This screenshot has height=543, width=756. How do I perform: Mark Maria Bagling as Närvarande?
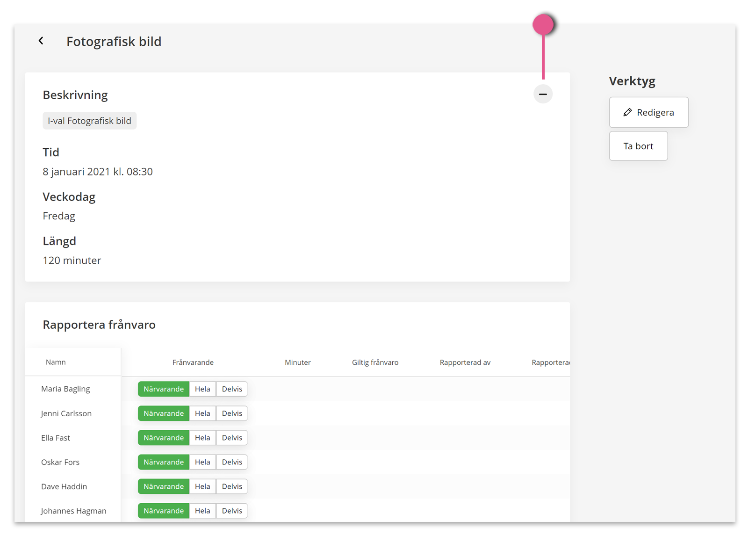[x=164, y=389]
